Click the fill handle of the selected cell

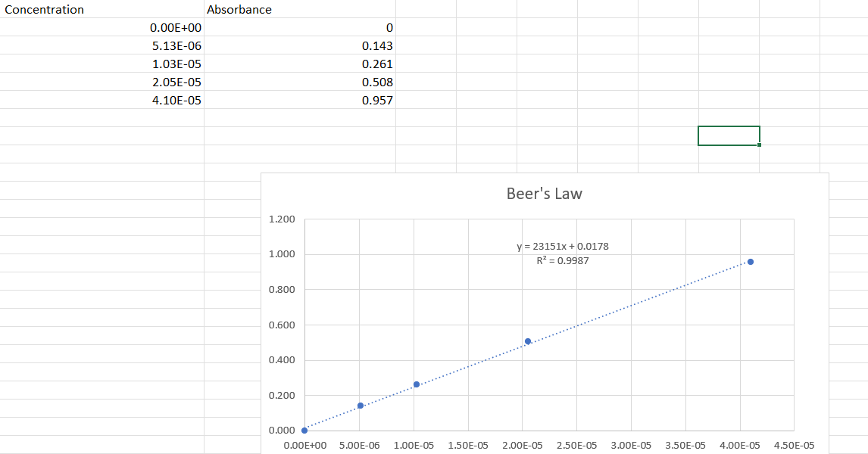coord(760,145)
